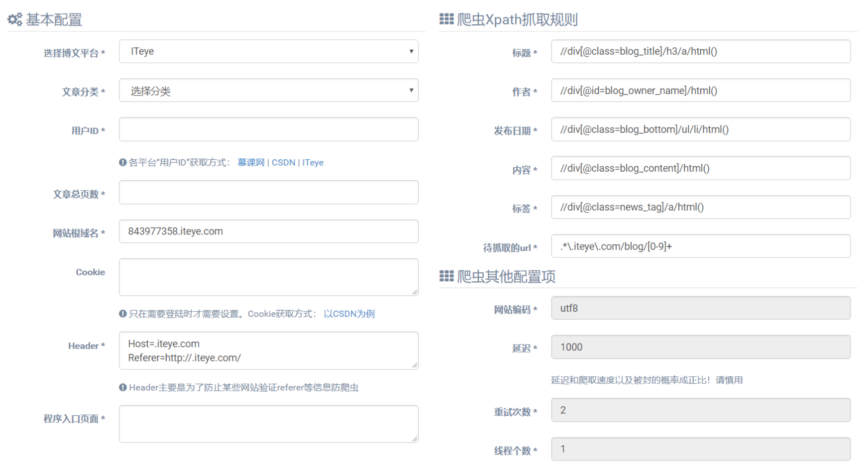Click the 待抓取的url regex input field
Viewport: 868px width, 466px height.
[x=700, y=246]
